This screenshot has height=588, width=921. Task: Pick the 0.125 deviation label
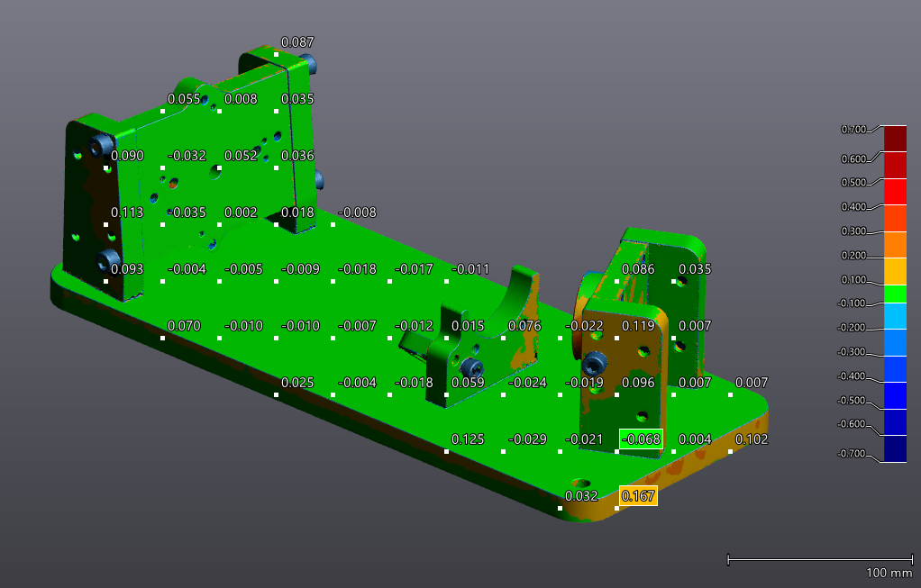point(468,439)
